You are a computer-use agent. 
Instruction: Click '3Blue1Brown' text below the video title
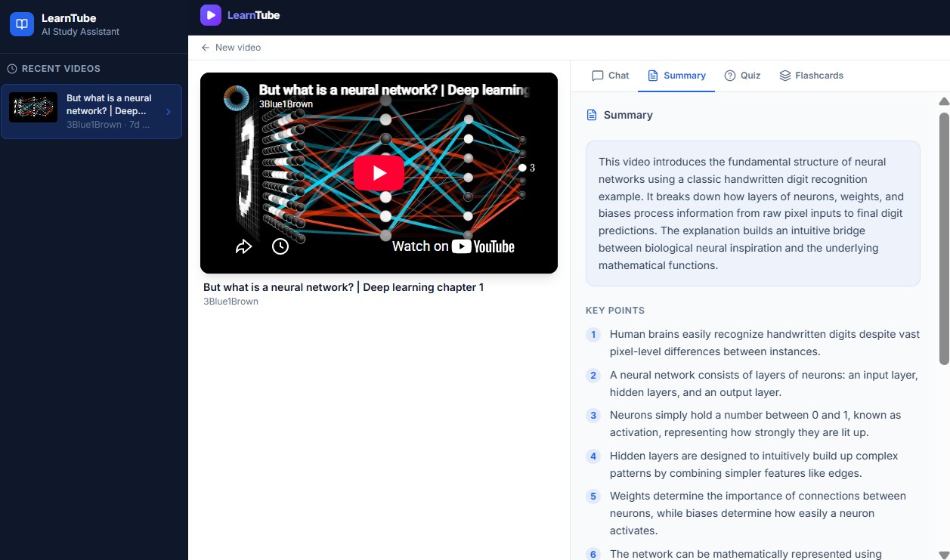[x=231, y=302]
